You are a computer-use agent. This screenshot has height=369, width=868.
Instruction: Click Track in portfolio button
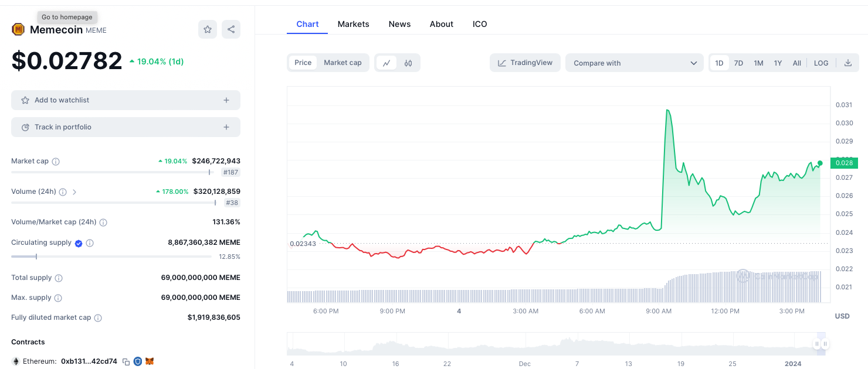click(126, 127)
